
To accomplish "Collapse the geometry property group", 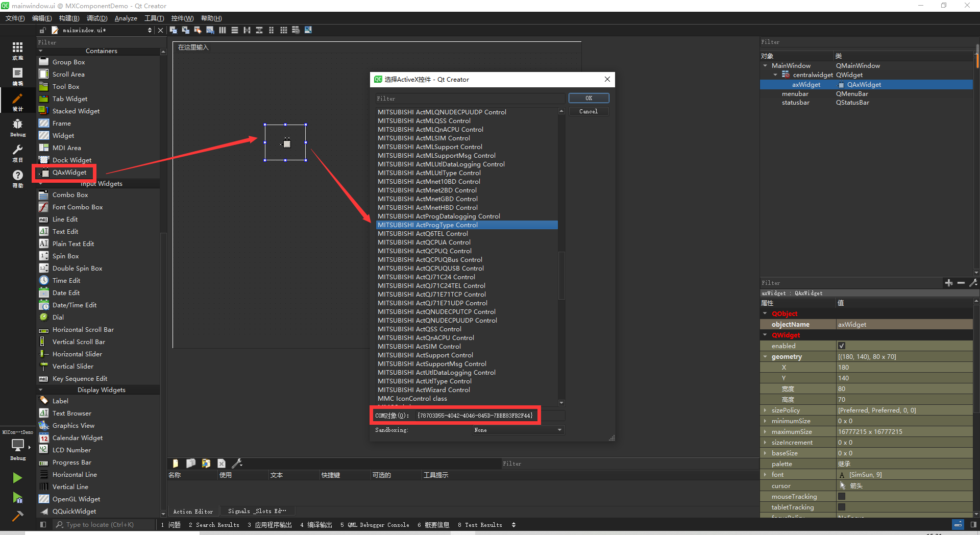I will click(765, 356).
